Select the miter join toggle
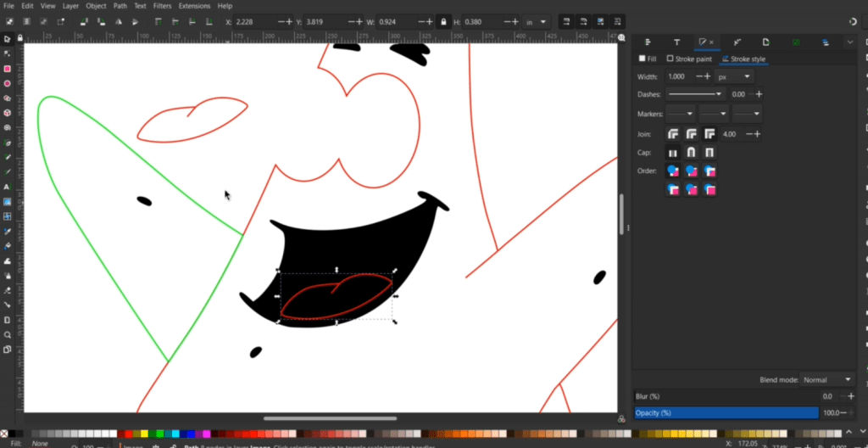868x448 pixels. pos(709,134)
